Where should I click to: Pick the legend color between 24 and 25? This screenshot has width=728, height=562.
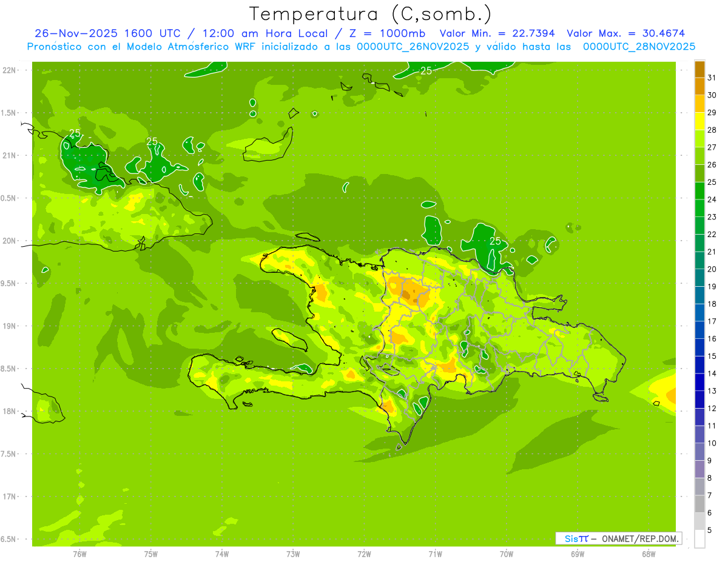click(x=699, y=190)
